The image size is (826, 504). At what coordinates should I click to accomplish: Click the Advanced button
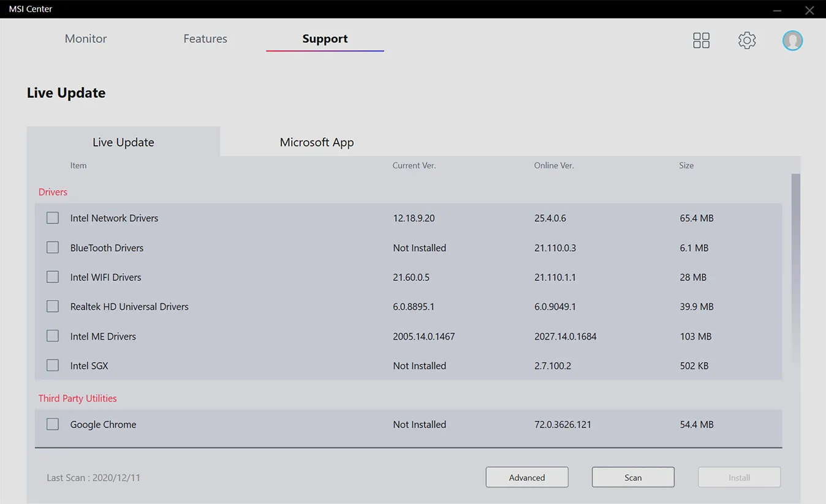(x=527, y=478)
